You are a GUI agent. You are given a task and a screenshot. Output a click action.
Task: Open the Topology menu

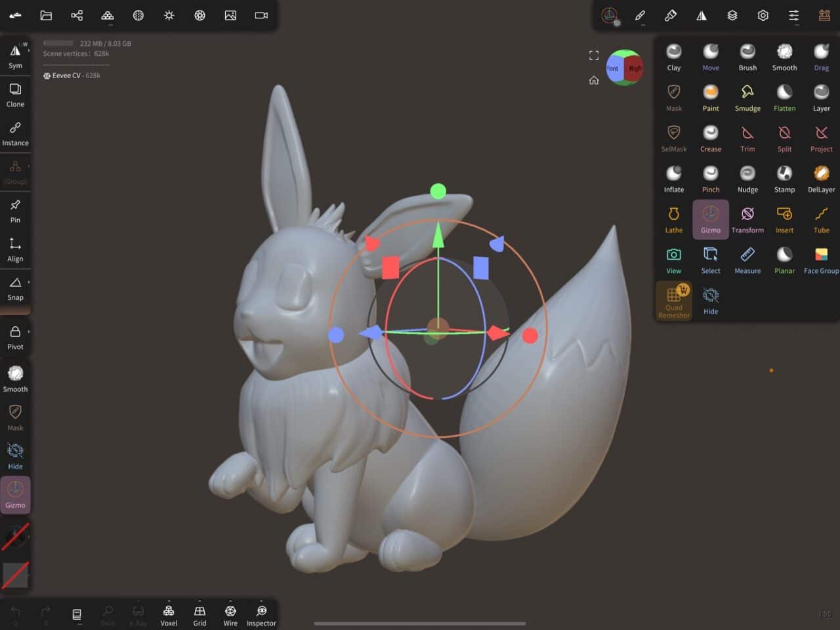(x=108, y=15)
